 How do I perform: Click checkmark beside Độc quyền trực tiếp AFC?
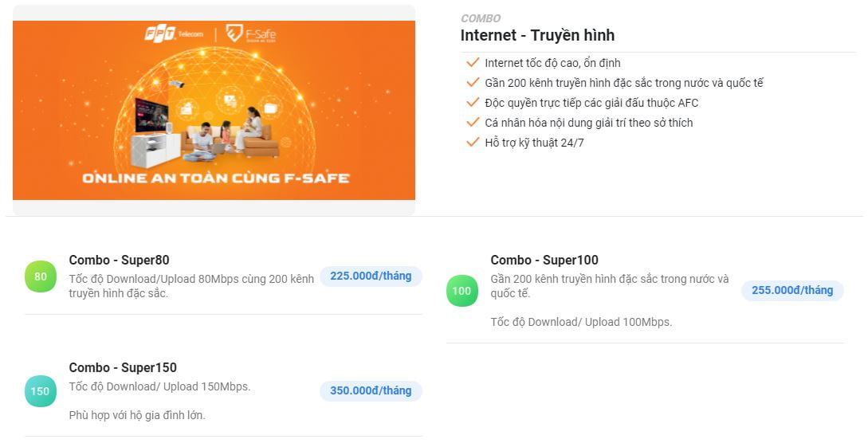pos(473,103)
